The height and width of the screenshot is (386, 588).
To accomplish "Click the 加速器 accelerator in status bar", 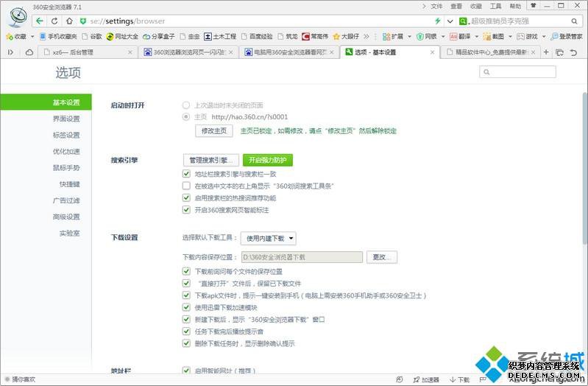I will click(x=426, y=379).
